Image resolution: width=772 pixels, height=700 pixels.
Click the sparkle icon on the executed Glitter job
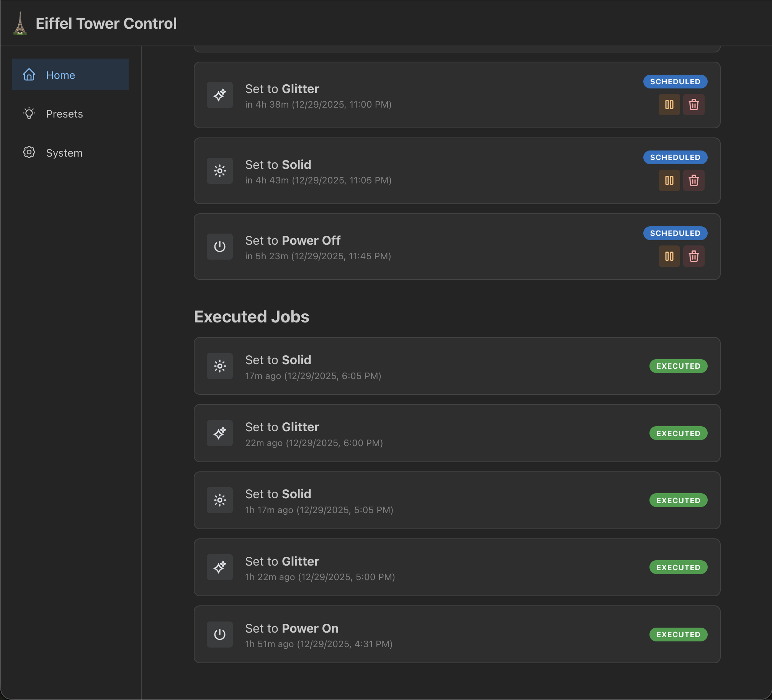220,433
